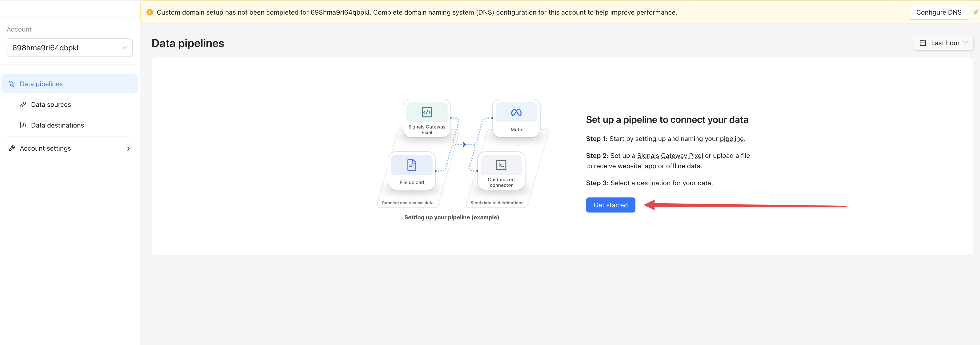Expand Account settings chevron
The height and width of the screenshot is (345, 980).
pyautogui.click(x=128, y=149)
